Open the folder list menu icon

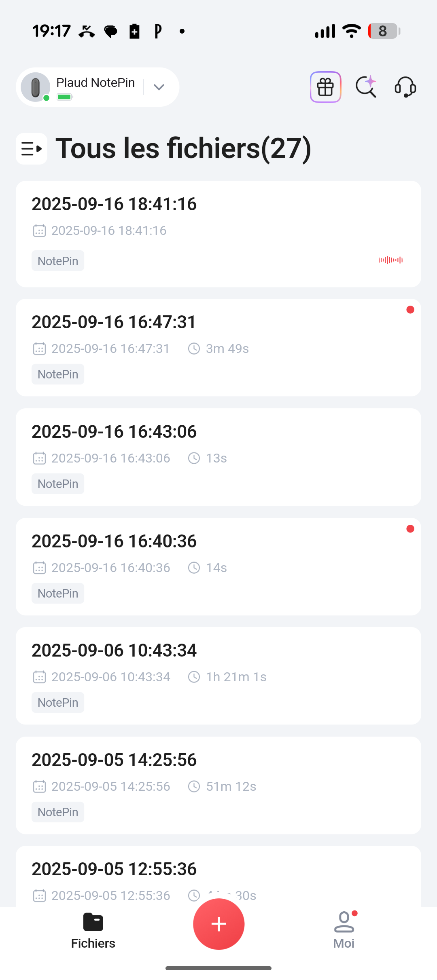coord(32,149)
